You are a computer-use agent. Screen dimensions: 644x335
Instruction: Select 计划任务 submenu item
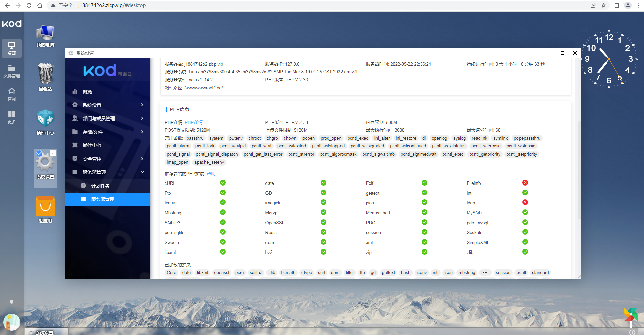pos(100,186)
